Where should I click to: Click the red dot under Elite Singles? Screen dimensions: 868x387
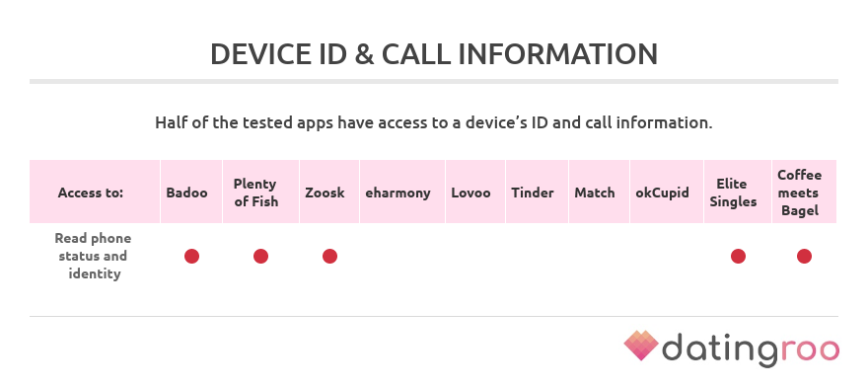[x=738, y=256]
